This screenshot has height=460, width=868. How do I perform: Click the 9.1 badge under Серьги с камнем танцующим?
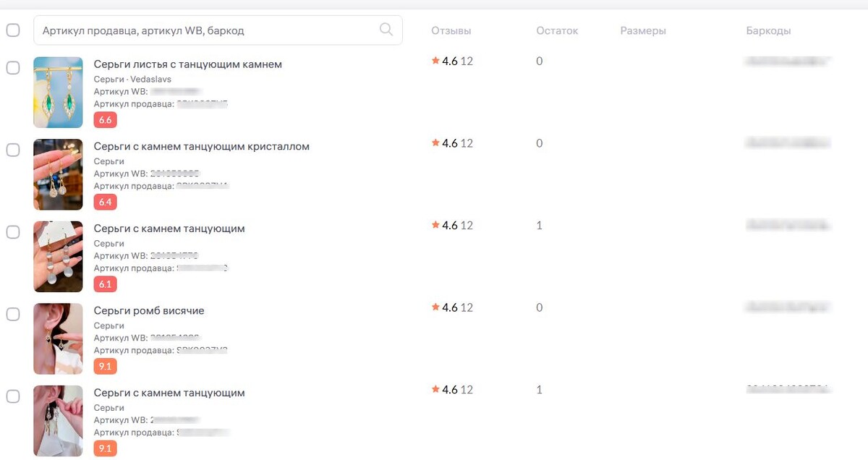coord(105,448)
